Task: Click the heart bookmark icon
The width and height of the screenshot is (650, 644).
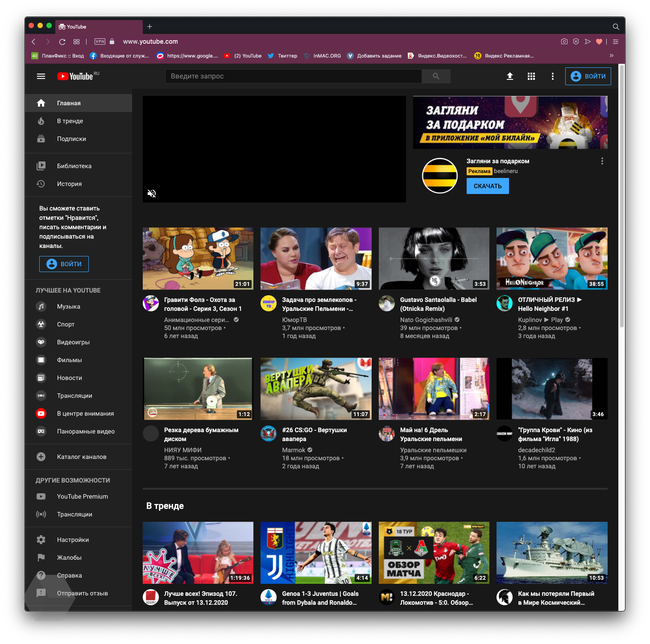Action: coord(599,41)
